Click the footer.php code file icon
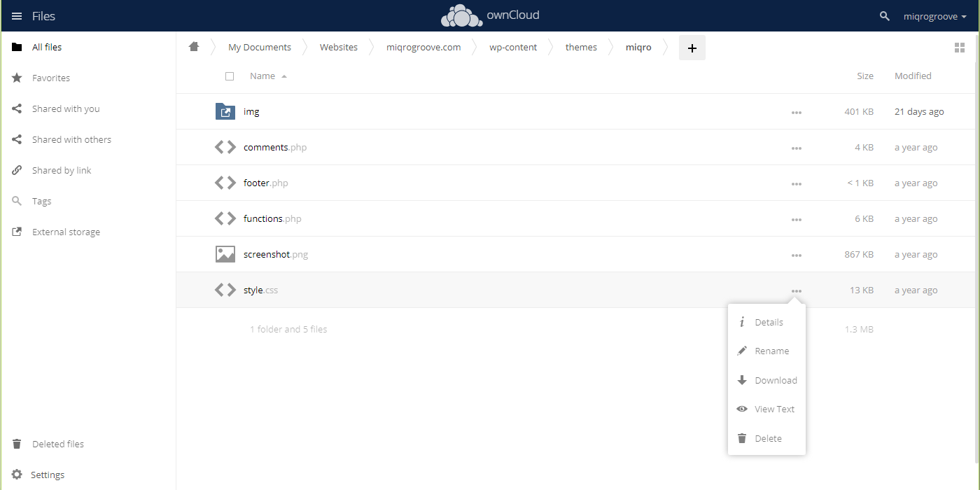 [225, 183]
